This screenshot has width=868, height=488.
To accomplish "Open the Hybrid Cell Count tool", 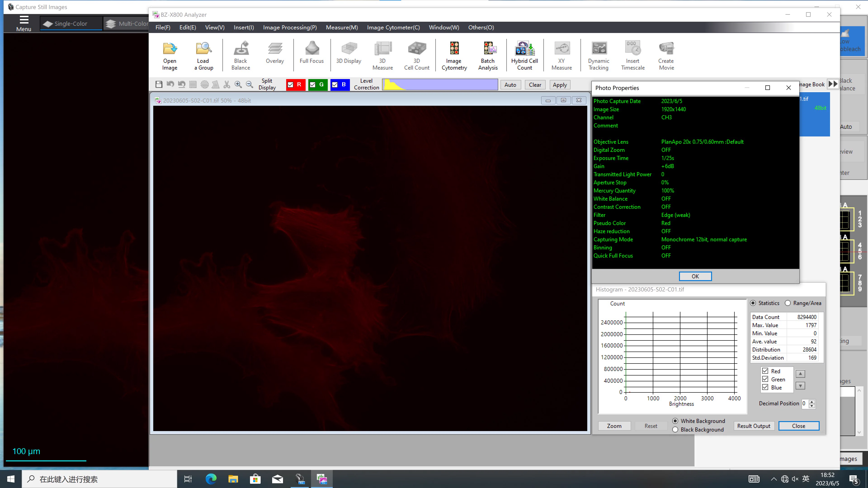I will tap(524, 56).
